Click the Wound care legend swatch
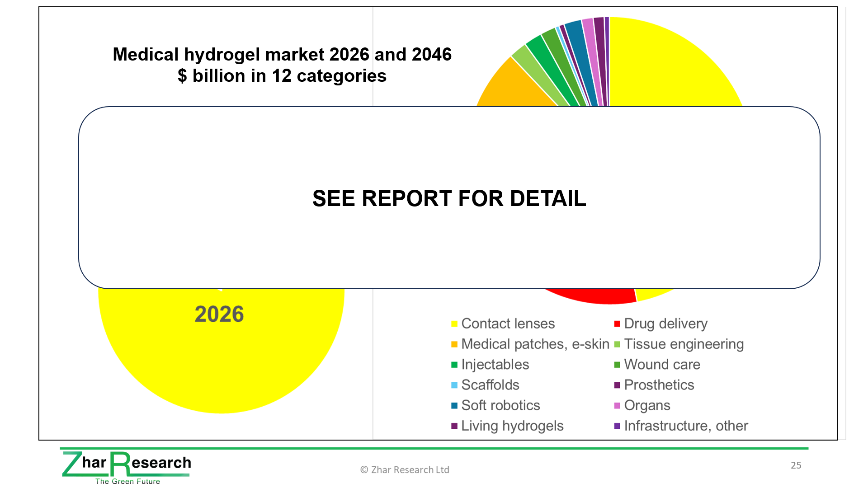The width and height of the screenshot is (868, 488). click(617, 365)
